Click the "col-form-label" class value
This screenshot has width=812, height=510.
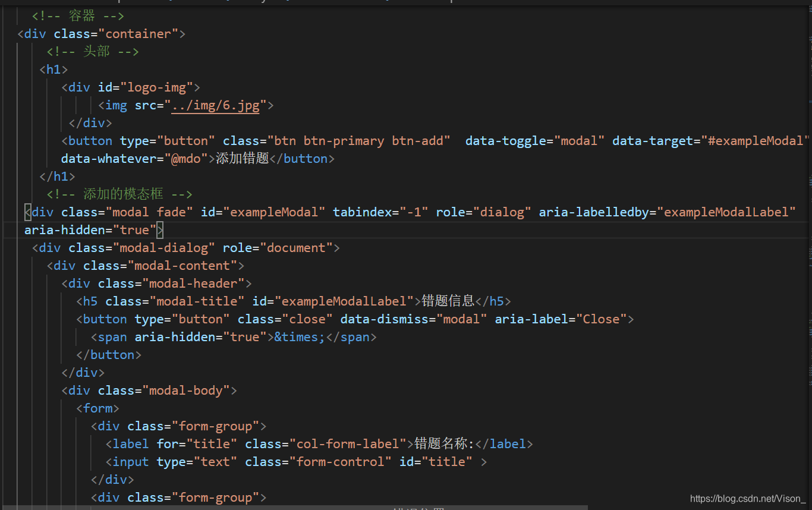tap(348, 444)
